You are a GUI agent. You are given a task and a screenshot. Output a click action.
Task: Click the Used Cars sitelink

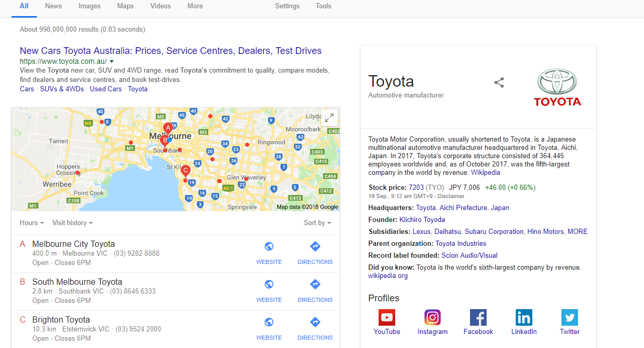point(106,89)
